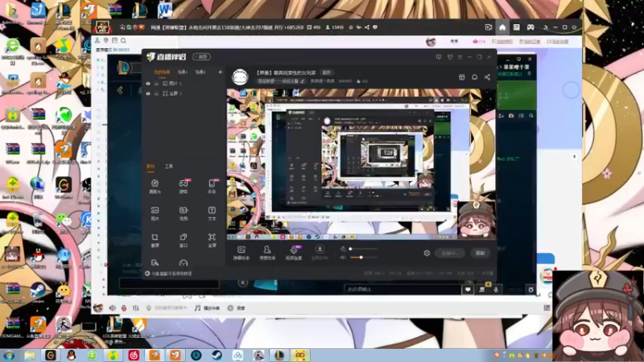Open NetEase Music red icon on taskbar
This screenshot has height=362, width=644.
point(134,356)
